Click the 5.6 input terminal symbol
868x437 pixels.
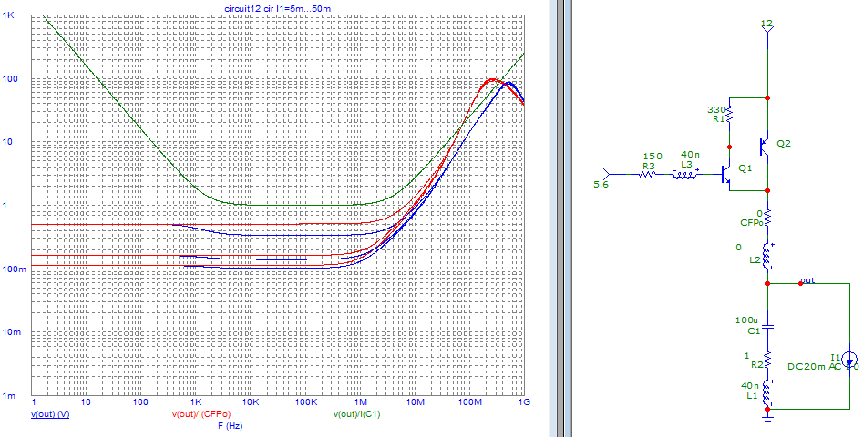pos(606,174)
